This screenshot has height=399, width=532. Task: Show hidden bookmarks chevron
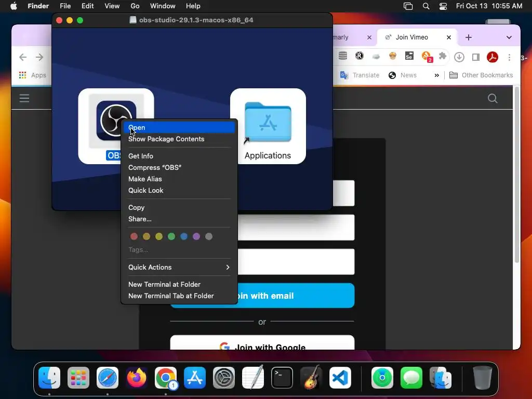(436, 75)
